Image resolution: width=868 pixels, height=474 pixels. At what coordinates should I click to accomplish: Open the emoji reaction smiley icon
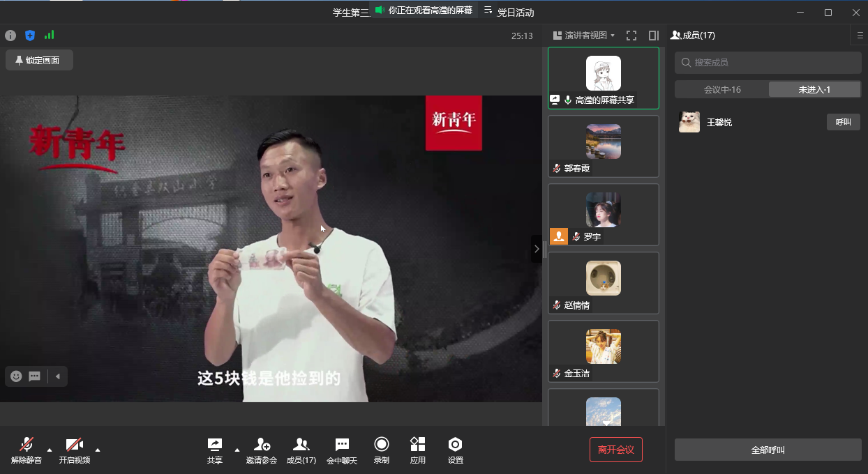16,376
